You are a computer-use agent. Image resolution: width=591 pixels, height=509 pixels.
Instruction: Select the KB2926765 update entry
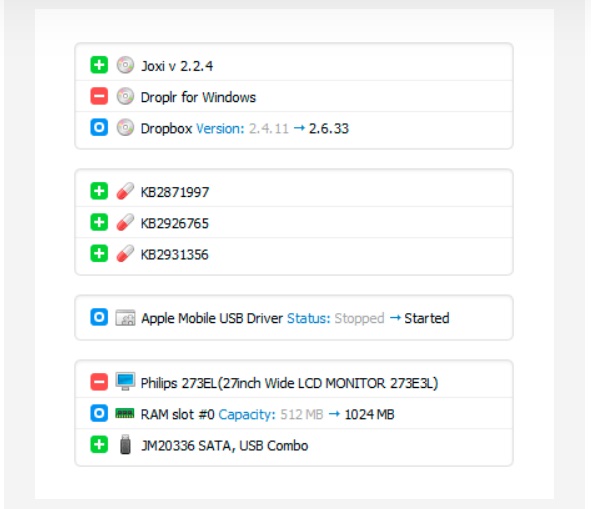click(x=294, y=222)
